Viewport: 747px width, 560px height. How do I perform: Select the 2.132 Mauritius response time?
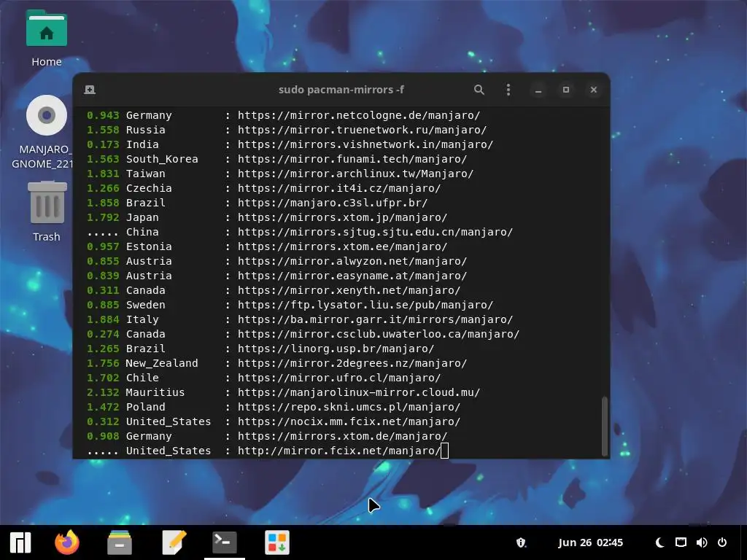tap(103, 392)
